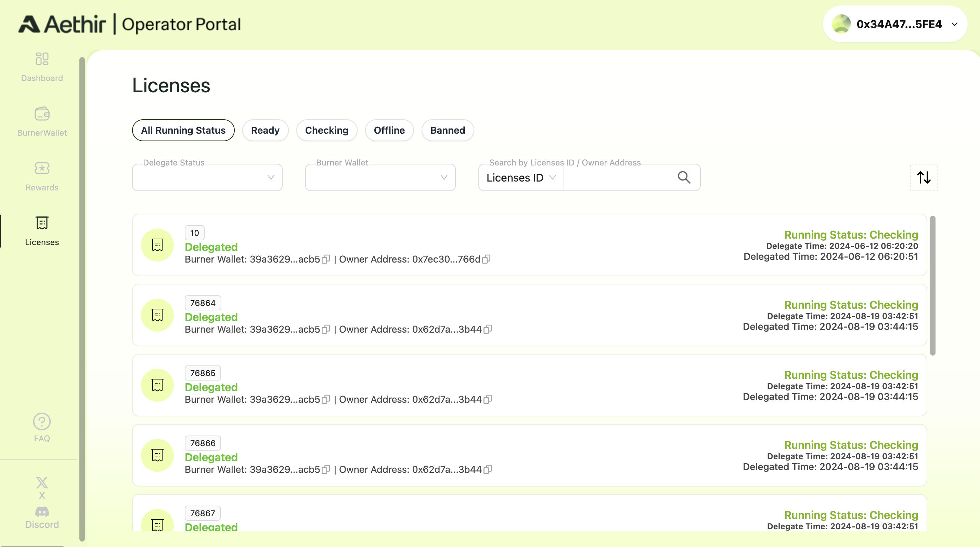Expand the Burner Wallet dropdown
Image resolution: width=980 pixels, height=547 pixels.
coord(380,177)
